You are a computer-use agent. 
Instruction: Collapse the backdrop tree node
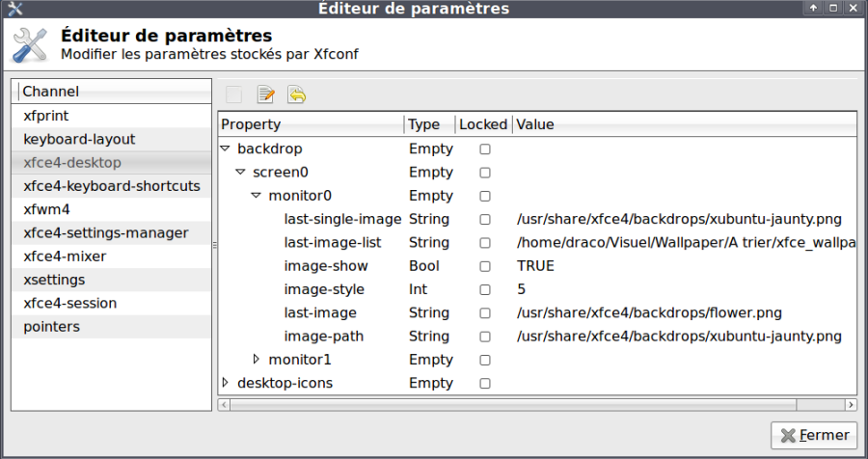[x=225, y=148]
